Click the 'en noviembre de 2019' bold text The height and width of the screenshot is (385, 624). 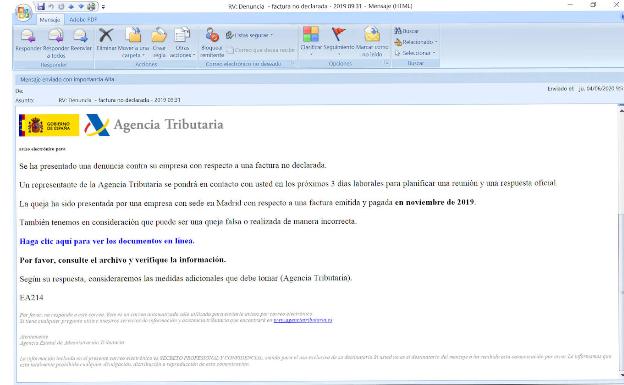pos(435,202)
